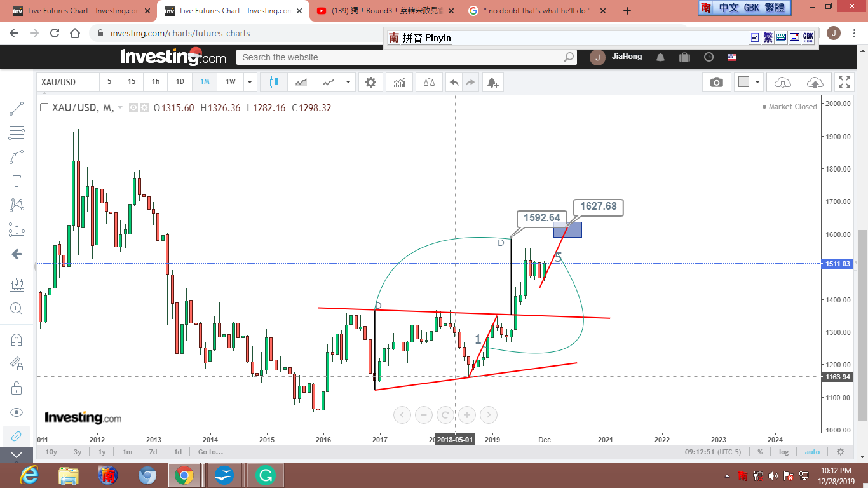Open the YouTube browser tab
Screen dimensions: 868x488
point(386,11)
